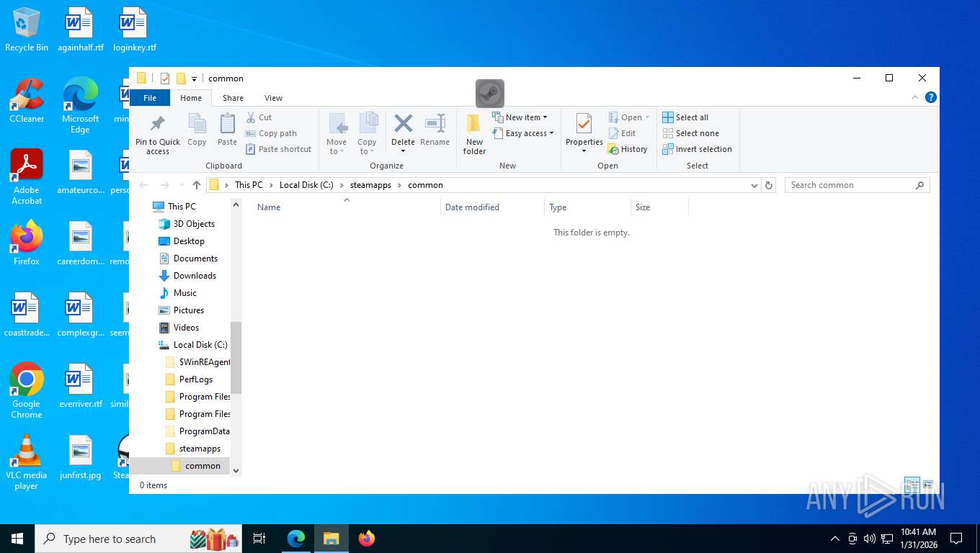Open Adobe Acrobat desktop shortcut
Viewport: 980px width, 553px height.
click(x=27, y=176)
